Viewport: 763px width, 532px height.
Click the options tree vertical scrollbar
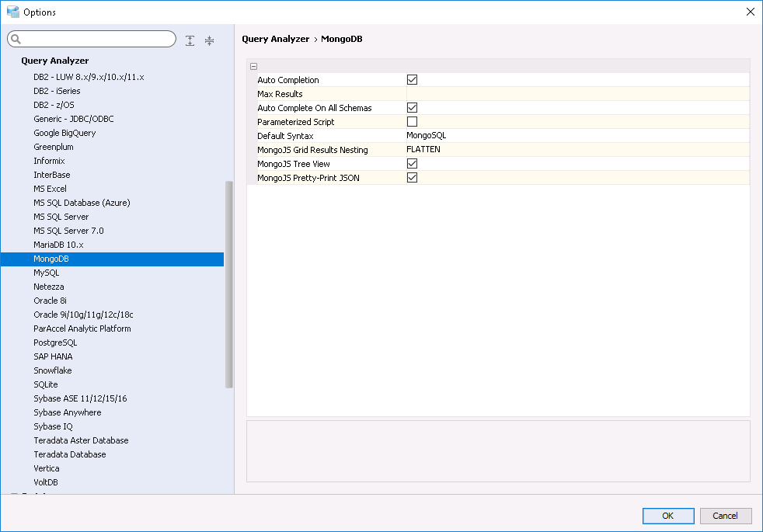(228, 283)
